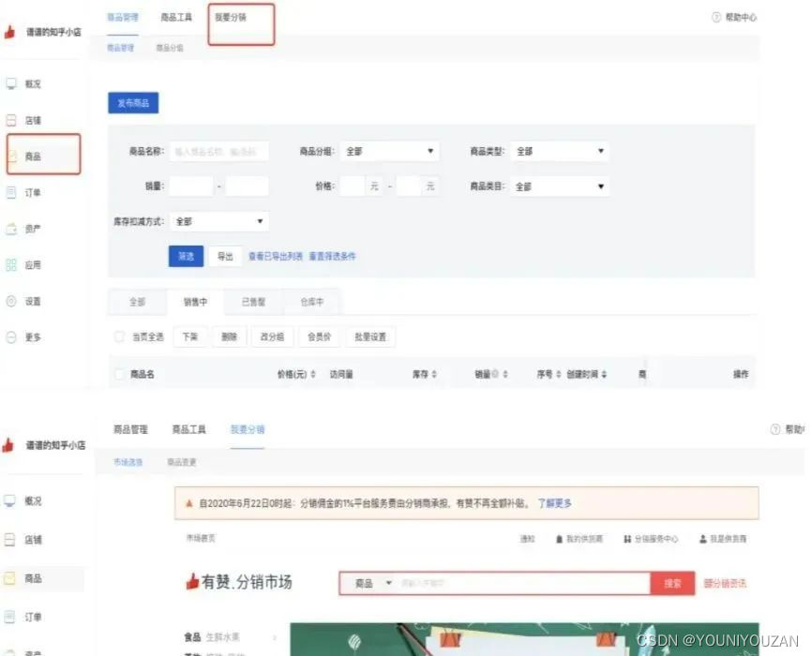Open 商品分组 sub-tab
Image resolution: width=812 pixels, height=656 pixels.
tap(170, 48)
